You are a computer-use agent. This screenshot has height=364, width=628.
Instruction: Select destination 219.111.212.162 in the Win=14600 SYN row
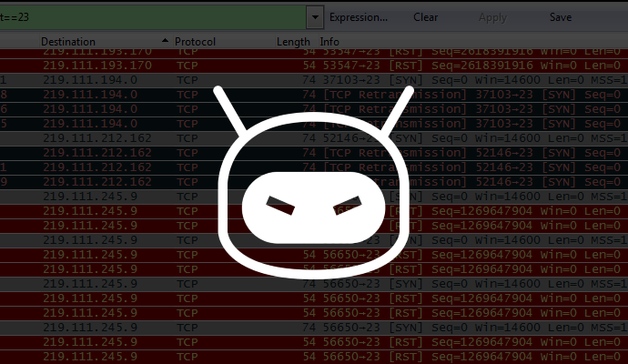tap(97, 138)
